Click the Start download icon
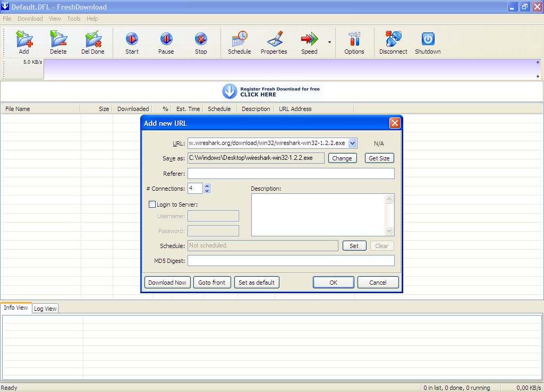The width and height of the screenshot is (544, 392). click(x=132, y=42)
